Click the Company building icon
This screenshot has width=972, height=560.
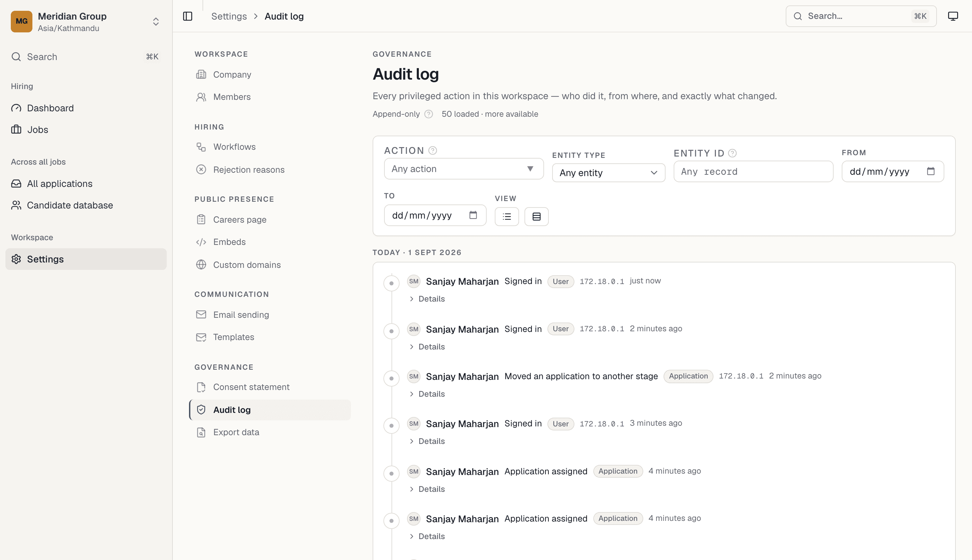[x=201, y=75]
